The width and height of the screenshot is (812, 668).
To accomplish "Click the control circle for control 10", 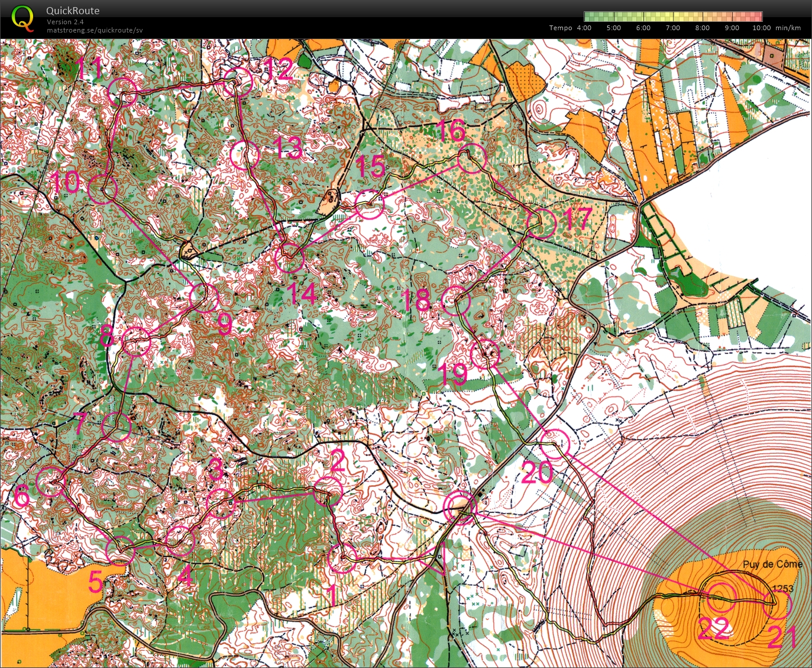I will click(x=102, y=189).
